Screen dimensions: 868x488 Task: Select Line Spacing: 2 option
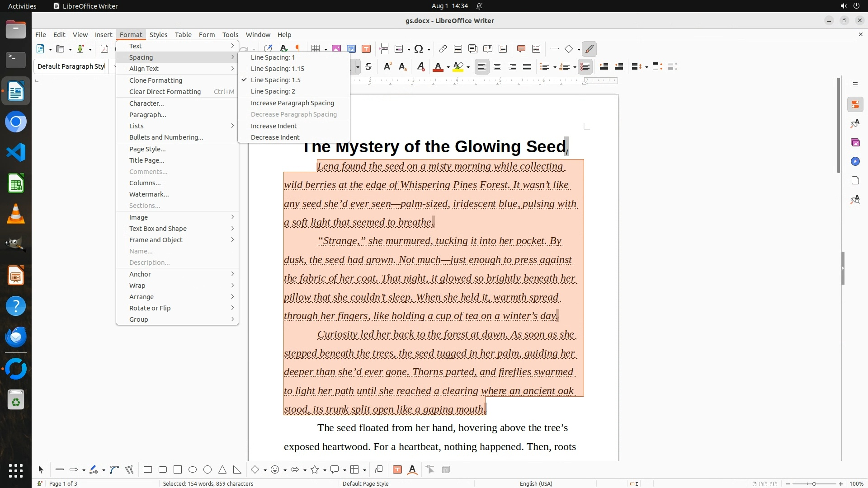(273, 91)
